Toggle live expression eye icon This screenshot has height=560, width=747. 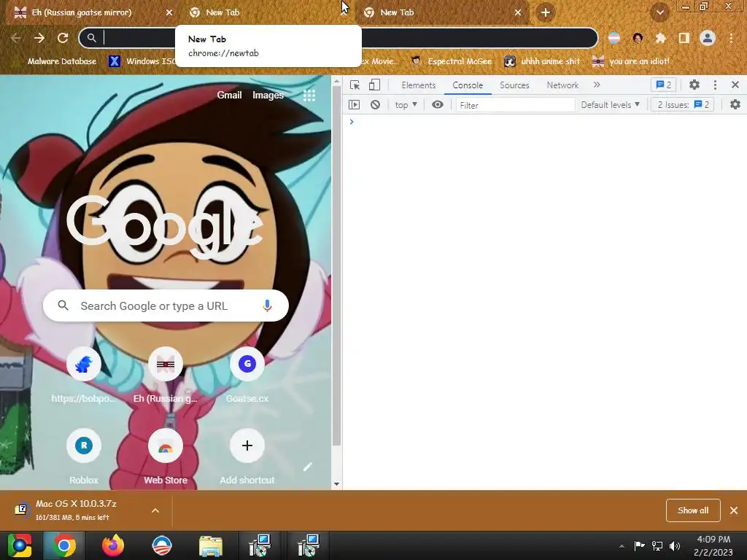pyautogui.click(x=438, y=105)
